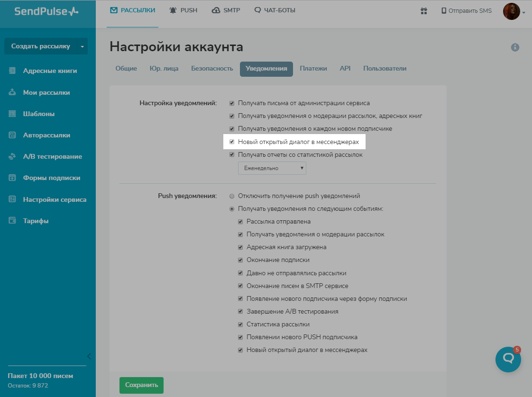
Task: Click the Сохранить button
Action: click(141, 385)
